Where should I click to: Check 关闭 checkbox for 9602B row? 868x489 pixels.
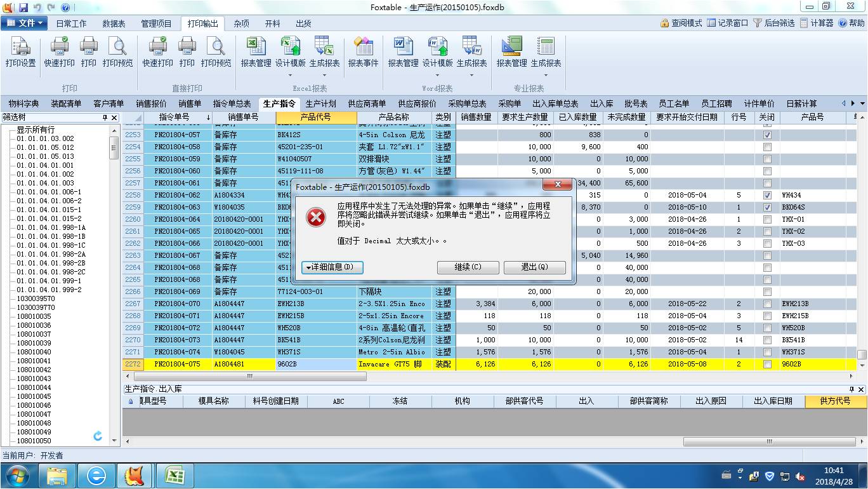tap(767, 365)
